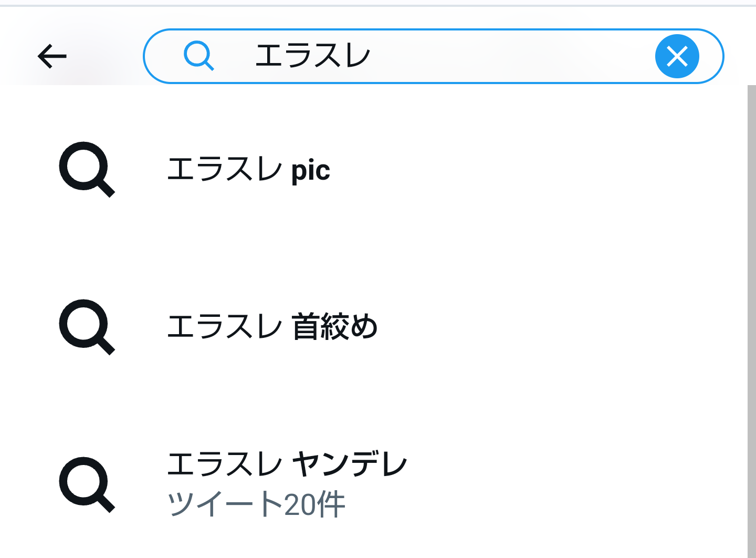Place cursor after エラスレ in search input
Image resolution: width=756 pixels, height=558 pixels.
tap(373, 56)
